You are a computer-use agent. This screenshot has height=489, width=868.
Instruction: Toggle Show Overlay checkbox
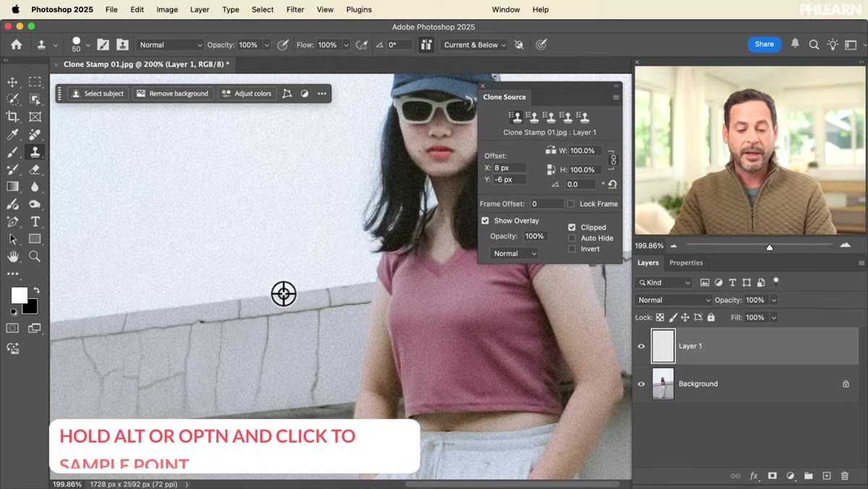click(485, 221)
